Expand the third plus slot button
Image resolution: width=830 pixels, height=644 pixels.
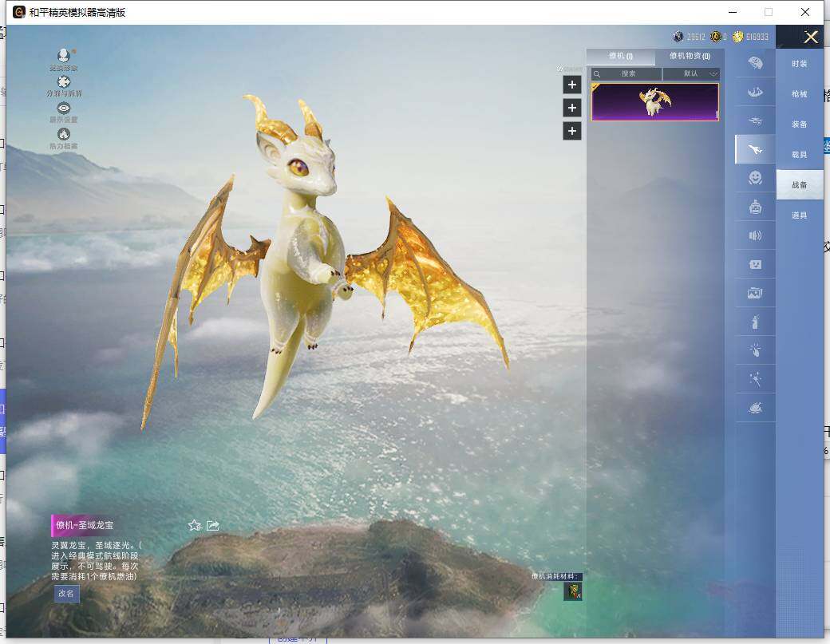(x=571, y=131)
